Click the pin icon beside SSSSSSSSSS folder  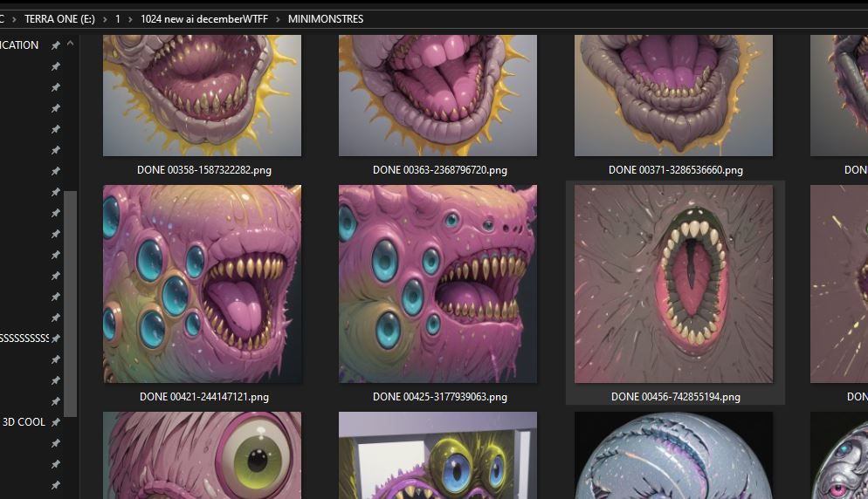(55, 338)
